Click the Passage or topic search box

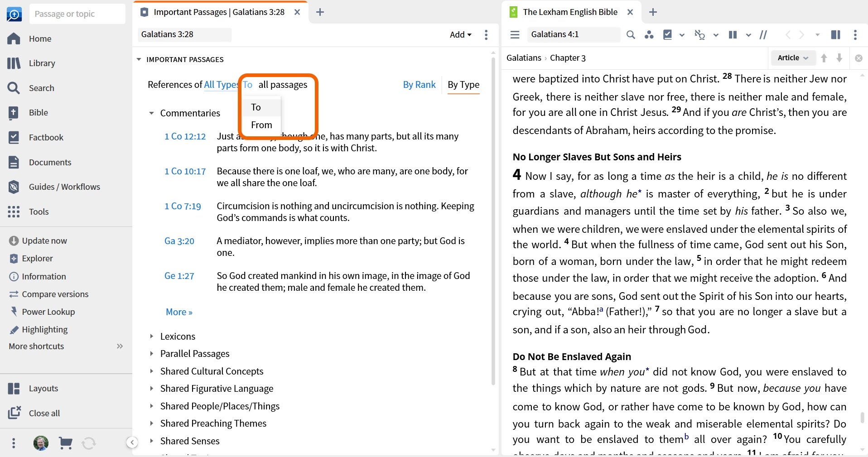77,14
